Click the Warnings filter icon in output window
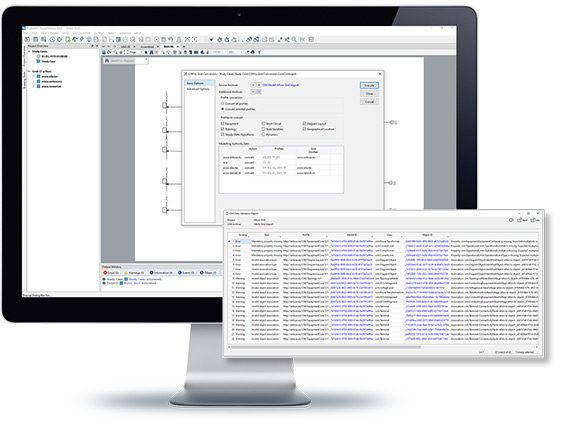The width and height of the screenshot is (563, 421). [126, 273]
